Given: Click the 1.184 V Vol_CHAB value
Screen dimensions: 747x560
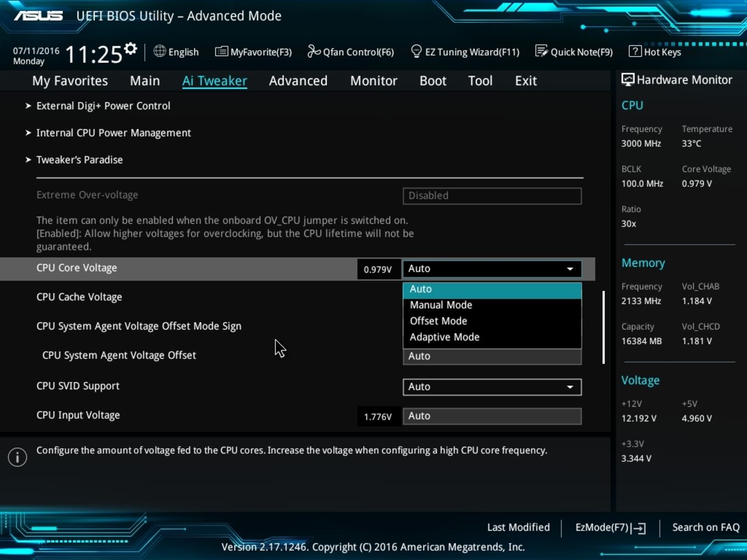Looking at the screenshot, I should pos(697,301).
